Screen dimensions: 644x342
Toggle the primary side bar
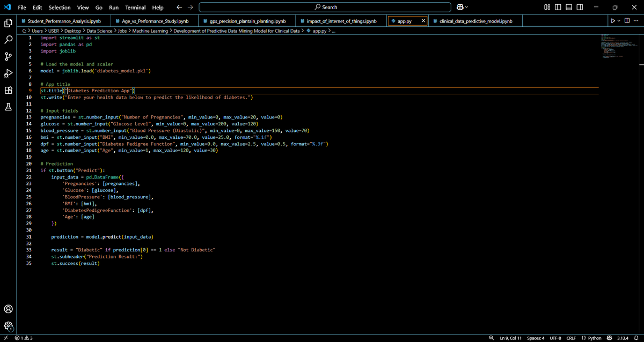tap(558, 8)
